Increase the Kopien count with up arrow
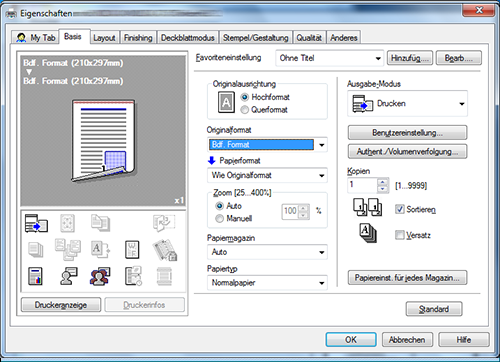Screen dimensions: 500x362 pos(383,182)
